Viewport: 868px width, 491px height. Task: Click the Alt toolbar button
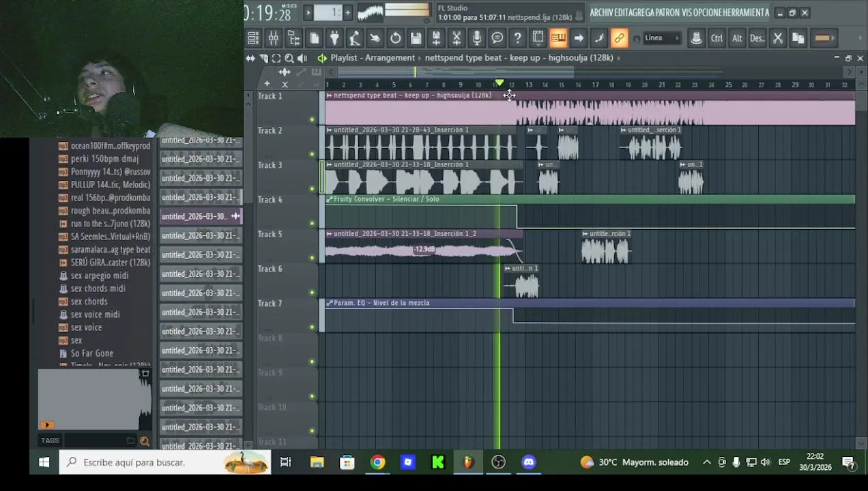pos(737,38)
